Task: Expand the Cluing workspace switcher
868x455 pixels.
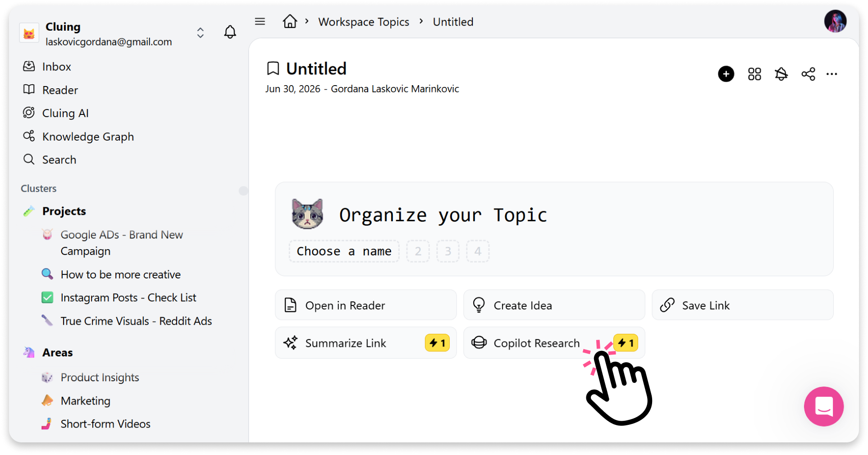Action: [200, 33]
